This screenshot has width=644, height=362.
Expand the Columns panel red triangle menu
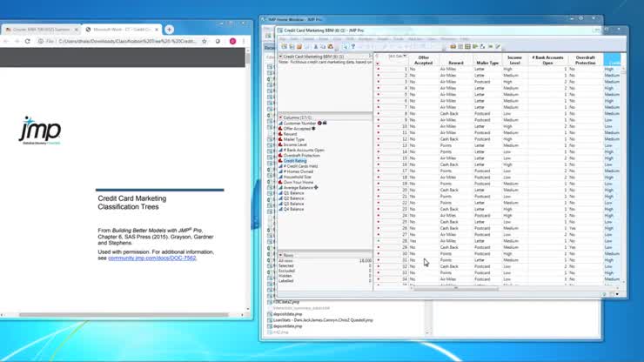click(280, 117)
